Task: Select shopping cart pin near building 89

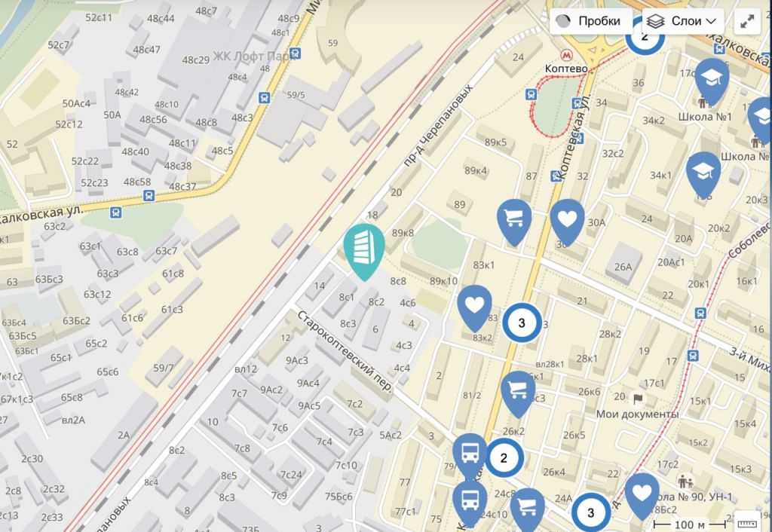Action: (514, 222)
